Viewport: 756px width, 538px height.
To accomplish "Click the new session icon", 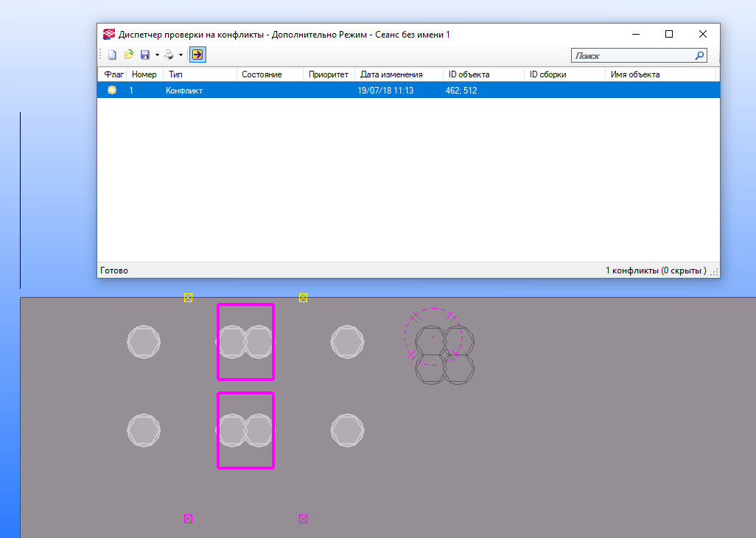I will [x=112, y=55].
